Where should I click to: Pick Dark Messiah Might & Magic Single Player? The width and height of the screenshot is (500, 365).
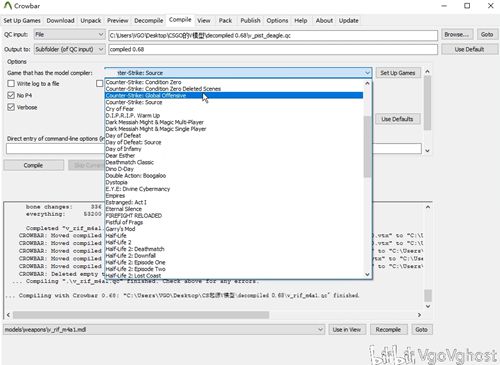(234, 129)
